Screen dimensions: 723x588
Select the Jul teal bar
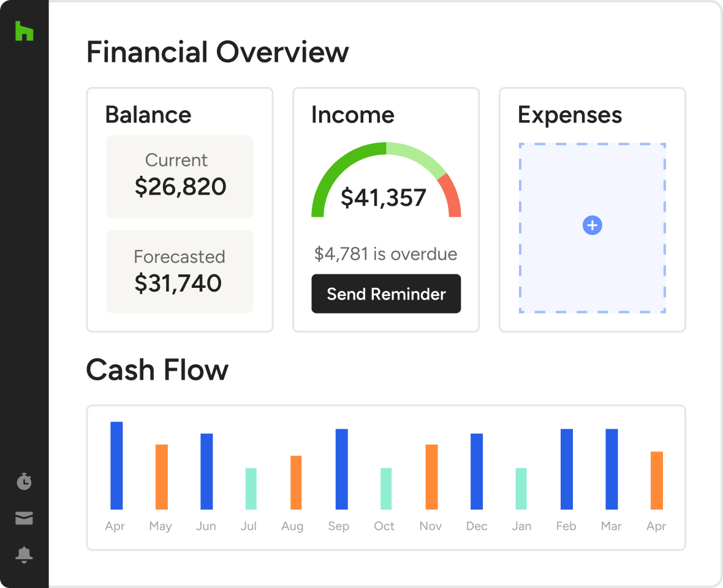tap(251, 489)
